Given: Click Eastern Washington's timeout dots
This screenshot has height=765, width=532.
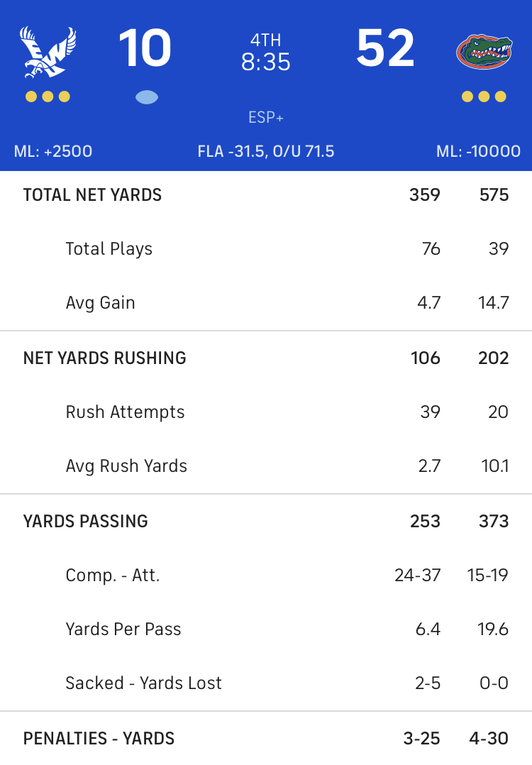Looking at the screenshot, I should click(x=48, y=97).
